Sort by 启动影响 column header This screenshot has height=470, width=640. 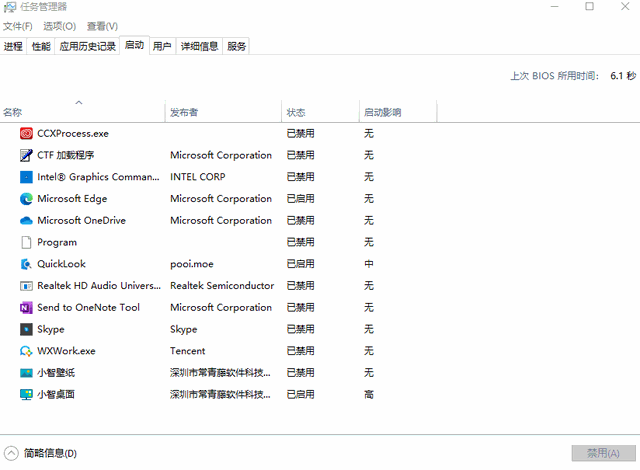[383, 112]
